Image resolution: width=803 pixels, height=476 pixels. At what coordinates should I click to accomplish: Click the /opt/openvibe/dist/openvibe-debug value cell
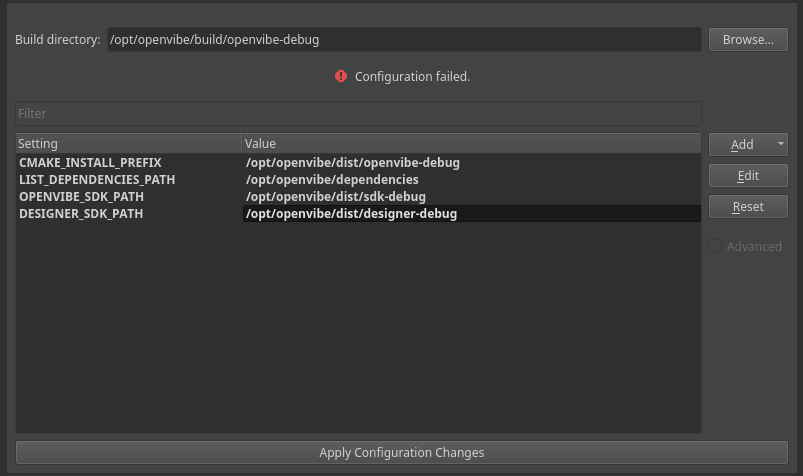[353, 162]
